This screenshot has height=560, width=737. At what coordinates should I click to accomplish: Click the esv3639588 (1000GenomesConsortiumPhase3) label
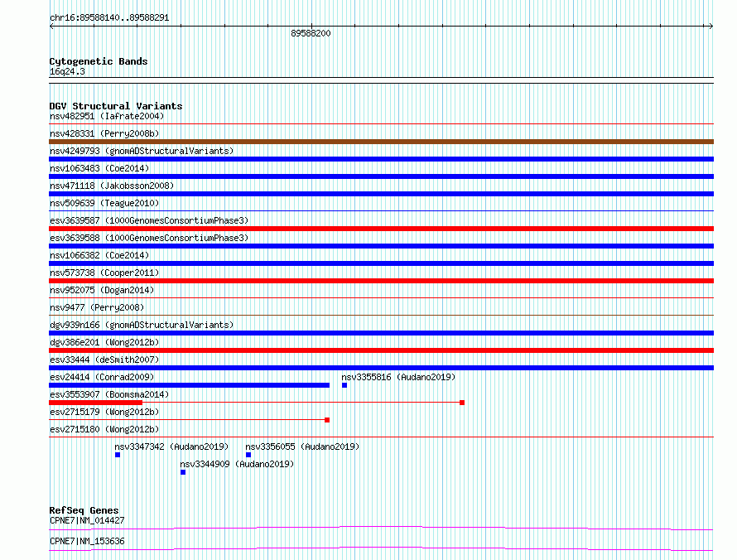(149, 238)
